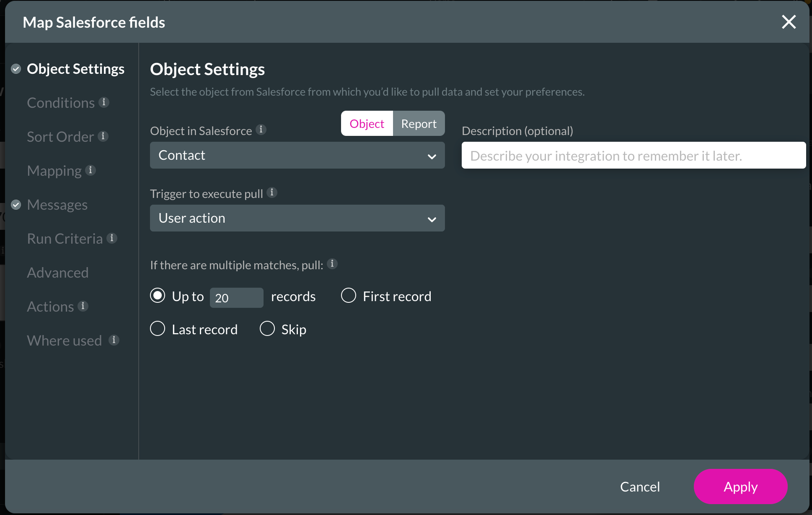Screen dimensions: 812x515
Task: Click the info icon beside Object in Salesforce
Action: click(261, 130)
